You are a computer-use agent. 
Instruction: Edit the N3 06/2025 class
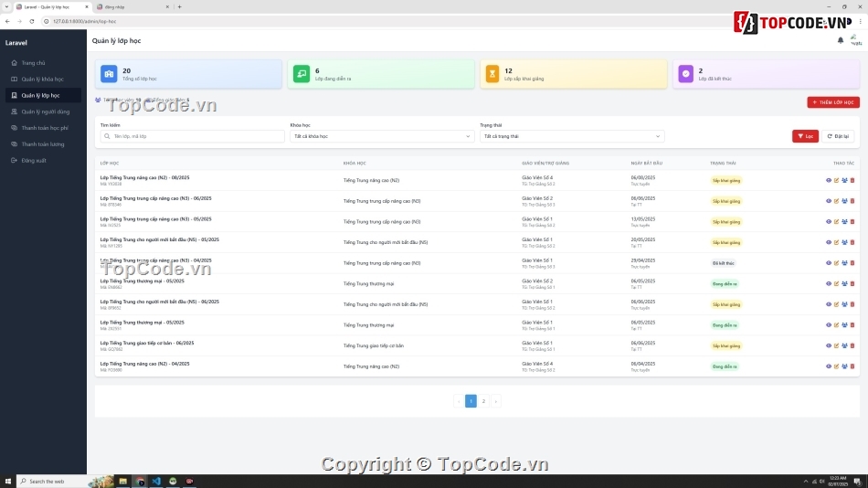[x=836, y=201]
